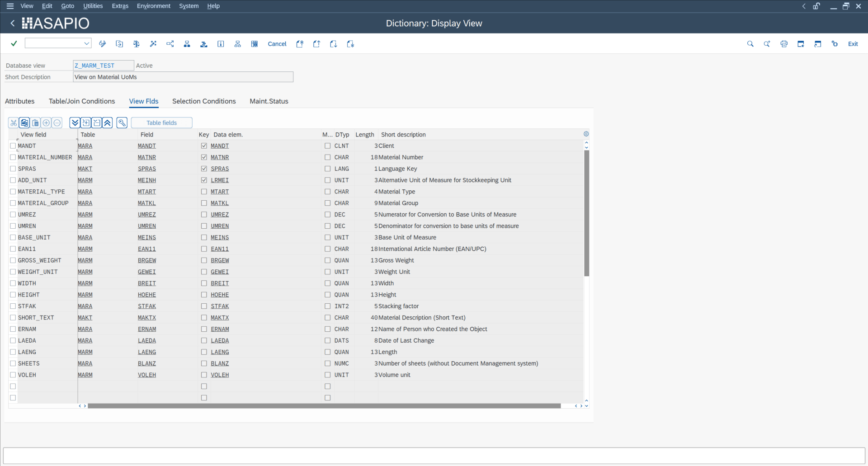Click the back chevron beside the ASAPIO logo
Viewport: 868px width, 466px height.
[13, 23]
